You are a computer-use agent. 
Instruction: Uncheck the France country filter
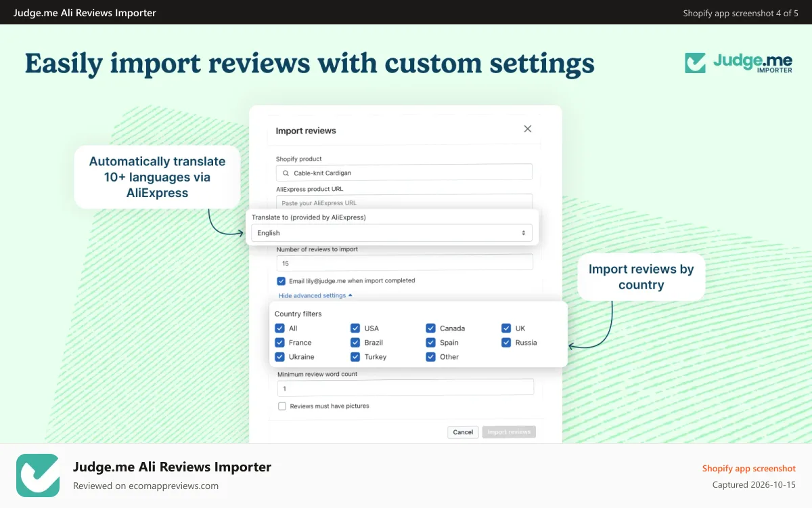[x=279, y=343]
